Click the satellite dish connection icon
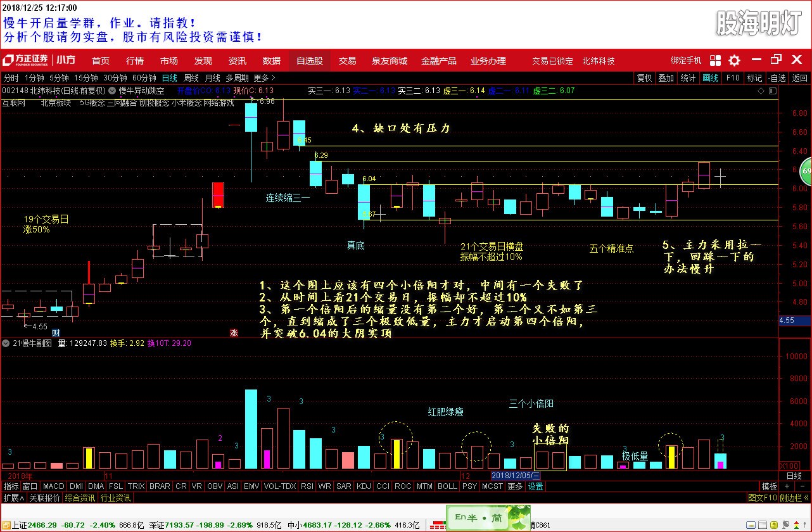The width and height of the screenshot is (812, 532). coord(785,525)
